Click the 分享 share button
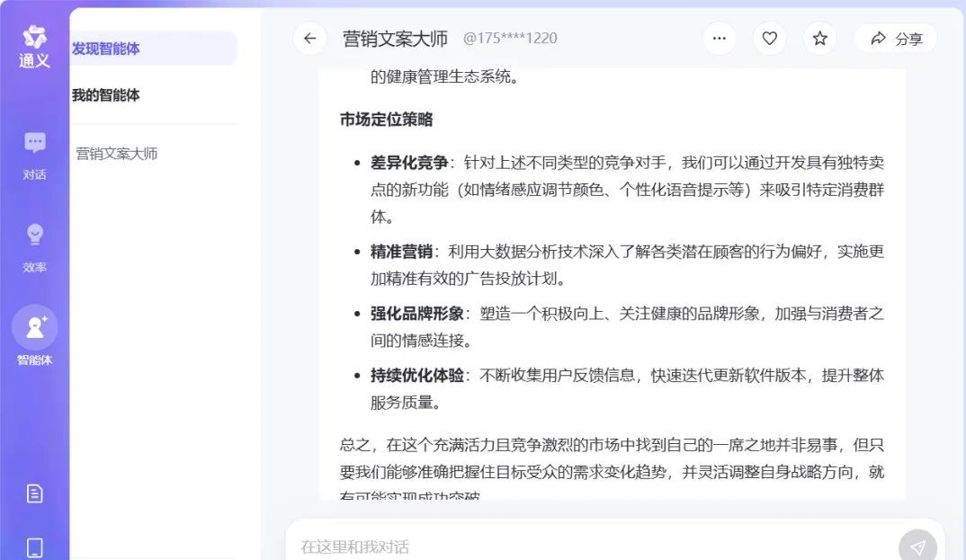Image resolution: width=966 pixels, height=560 pixels. coord(897,38)
